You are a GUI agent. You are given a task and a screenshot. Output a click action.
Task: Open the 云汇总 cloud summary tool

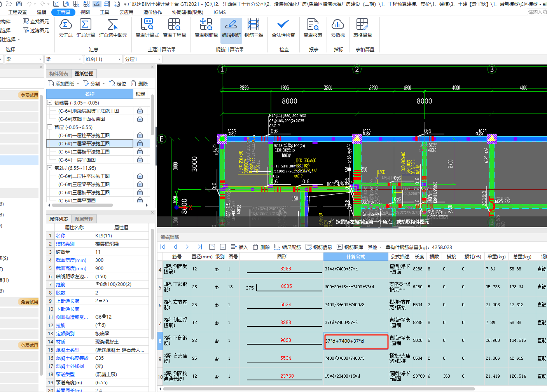[66, 28]
